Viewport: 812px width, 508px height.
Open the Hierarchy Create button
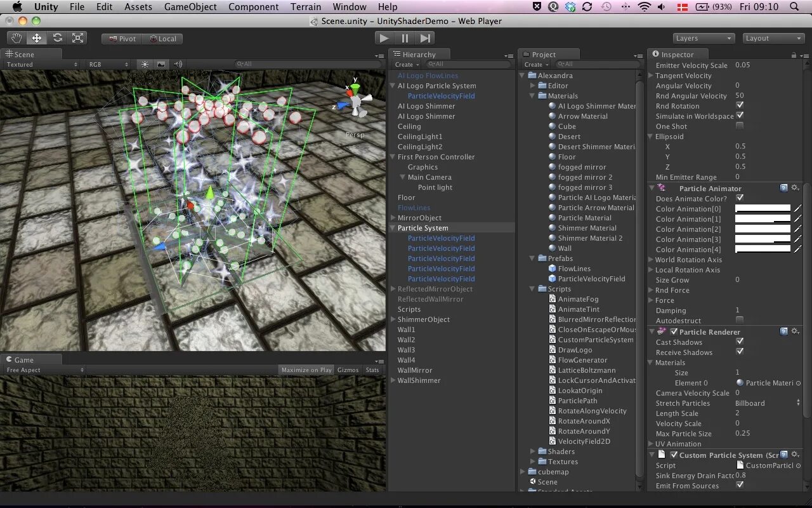click(406, 64)
